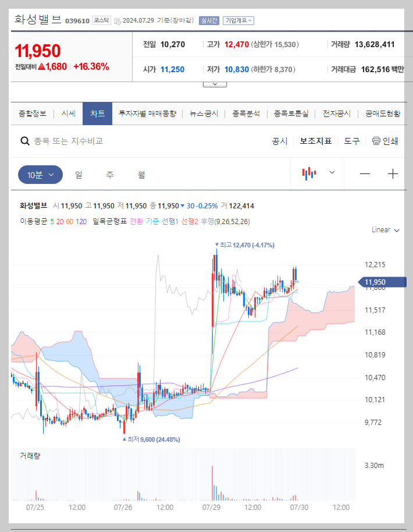The width and height of the screenshot is (413, 532).
Task: Enable the 실시간 real-time button
Action: 209,20
